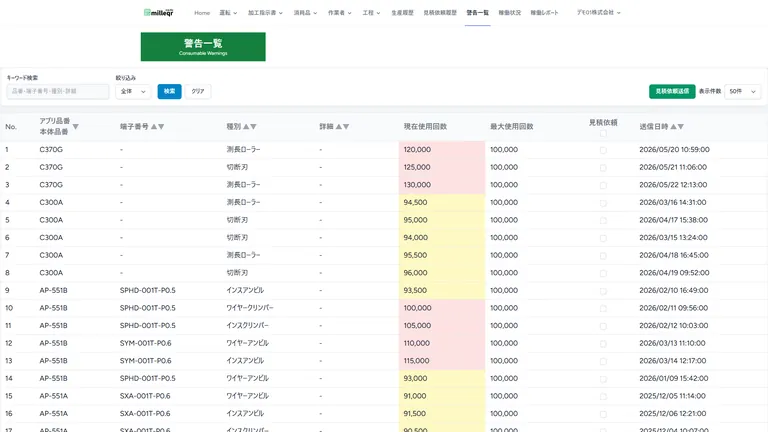Sort 送信日時 column descending
This screenshot has width=768, height=432.
681,126
